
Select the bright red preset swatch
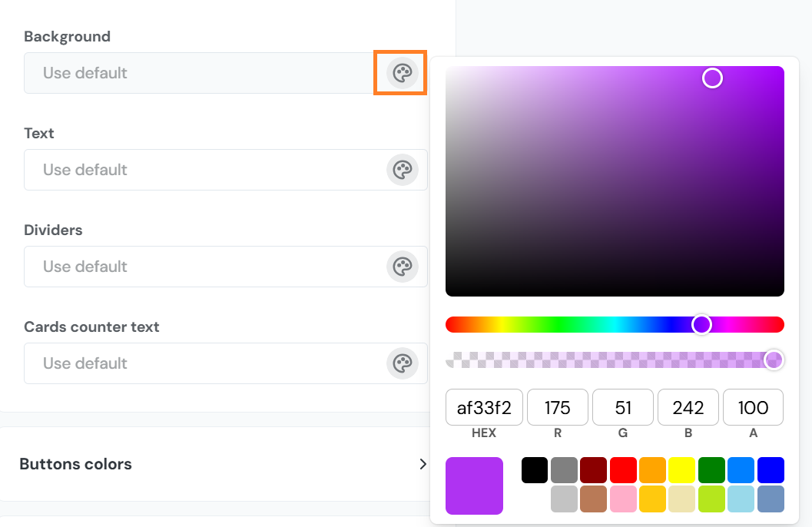(x=623, y=470)
